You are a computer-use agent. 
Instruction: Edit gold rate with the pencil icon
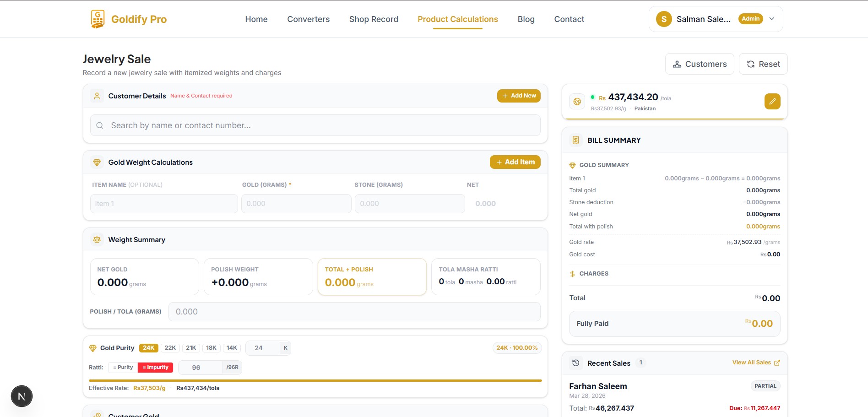[772, 102]
